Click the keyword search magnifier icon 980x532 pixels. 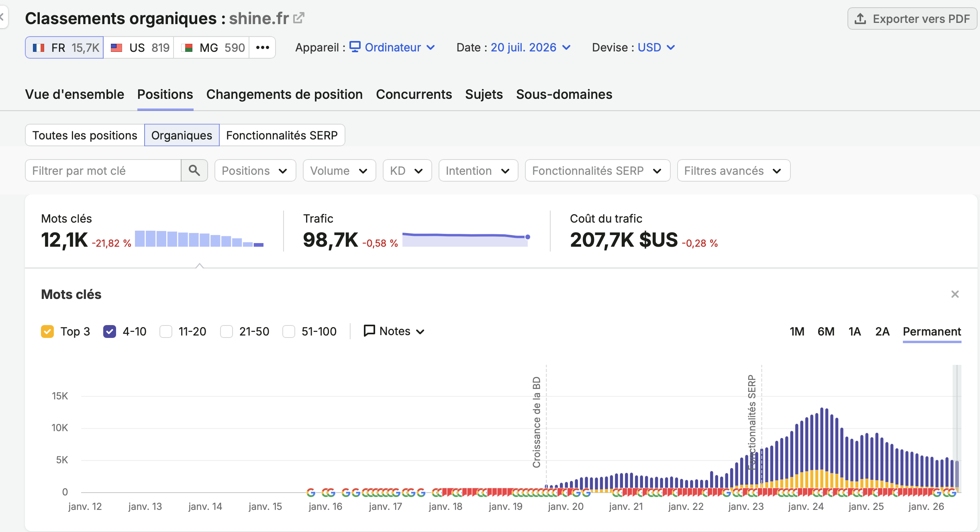[194, 170]
